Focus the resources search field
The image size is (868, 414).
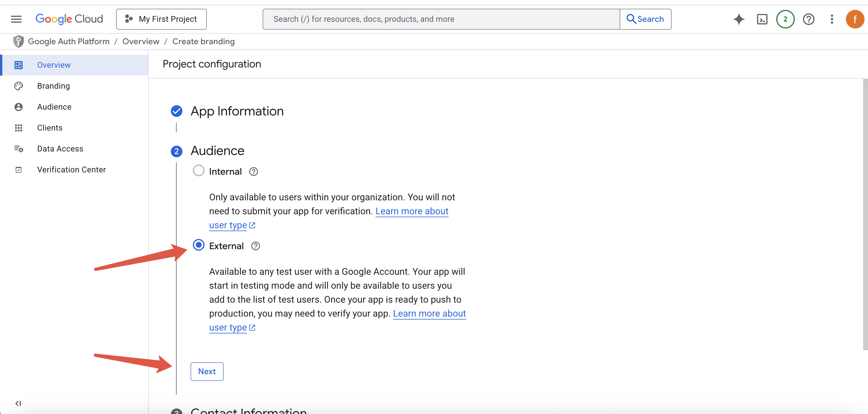pos(441,19)
